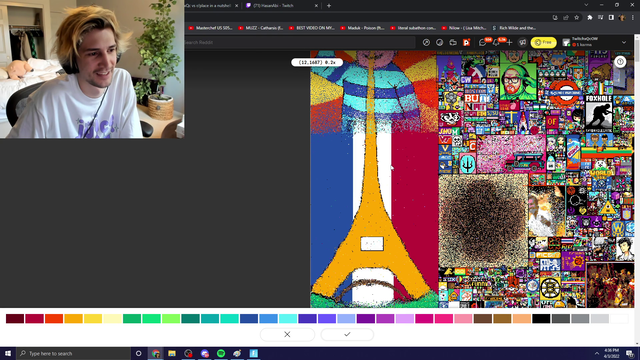Open a new Chrome tab
This screenshot has width=640, height=360.
[329, 6]
